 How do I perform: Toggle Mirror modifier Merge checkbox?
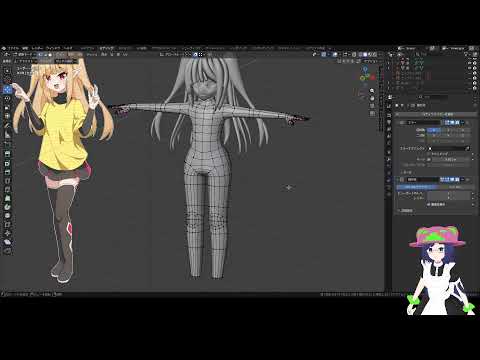429,159
